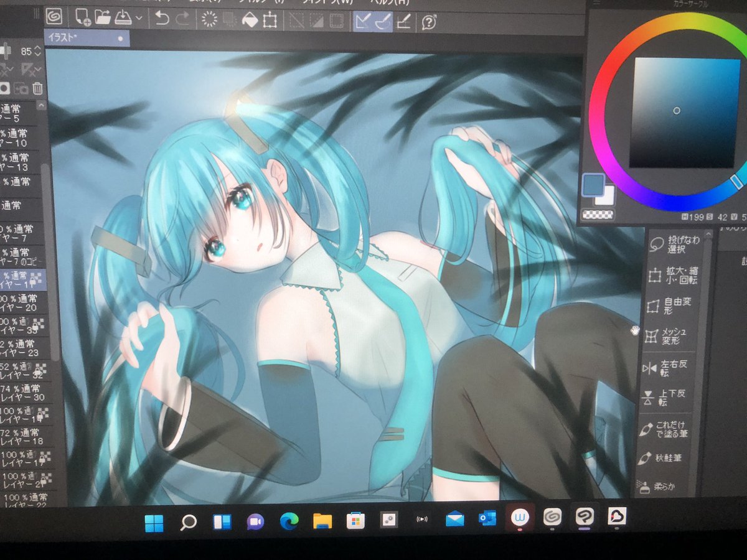747x560 pixels.
Task: Click the 拡大・縮小・回転 button
Action: coord(673,274)
